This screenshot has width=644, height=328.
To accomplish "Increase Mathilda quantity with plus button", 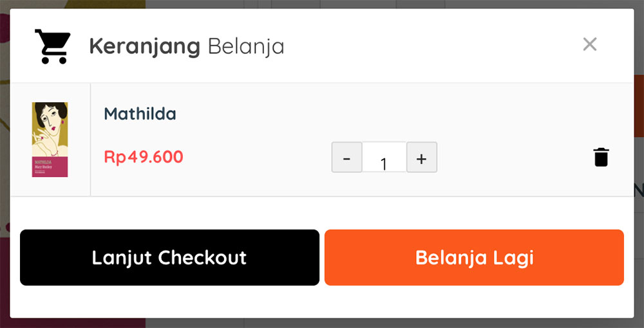I will pos(421,158).
